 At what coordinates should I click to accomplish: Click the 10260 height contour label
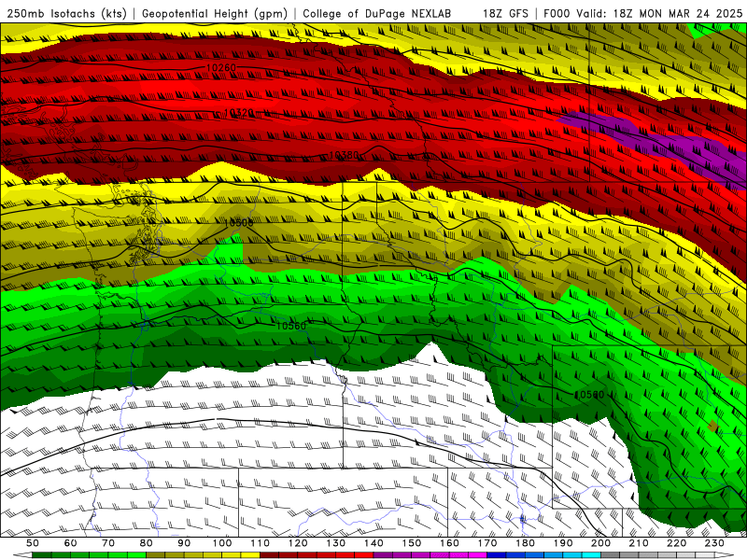tap(221, 67)
